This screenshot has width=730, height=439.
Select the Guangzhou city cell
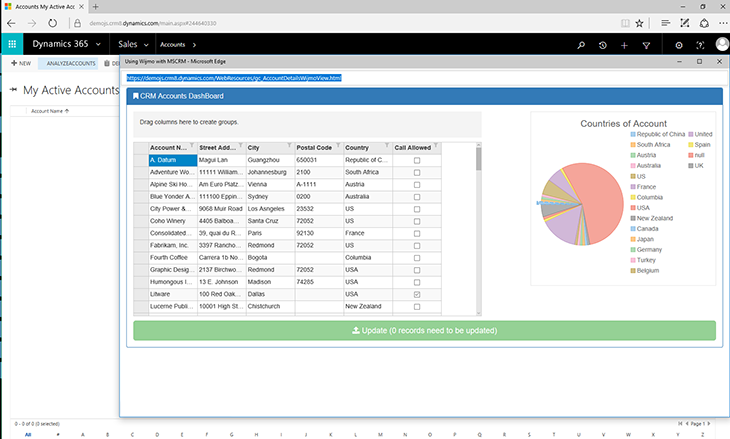click(x=270, y=160)
